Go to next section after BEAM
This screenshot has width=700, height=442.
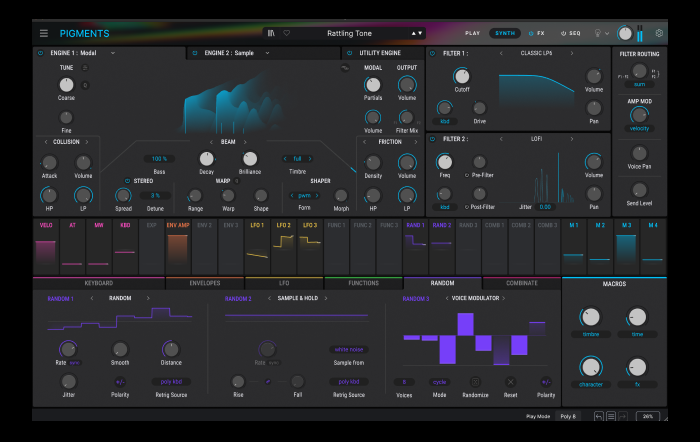point(245,142)
